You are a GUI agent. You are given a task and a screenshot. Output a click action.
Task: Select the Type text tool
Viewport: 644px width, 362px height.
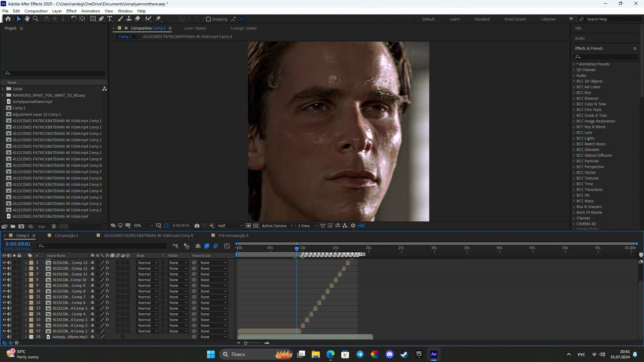coord(110,19)
